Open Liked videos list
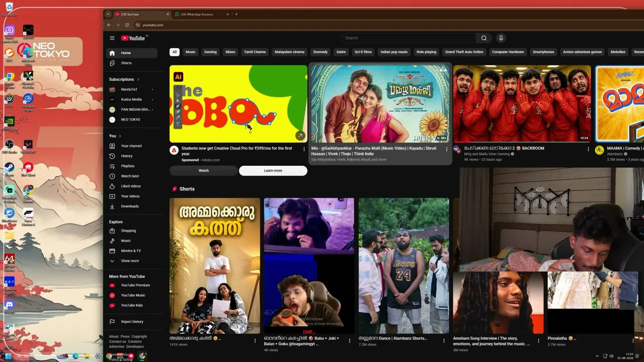The height and width of the screenshot is (362, 644). click(132, 186)
